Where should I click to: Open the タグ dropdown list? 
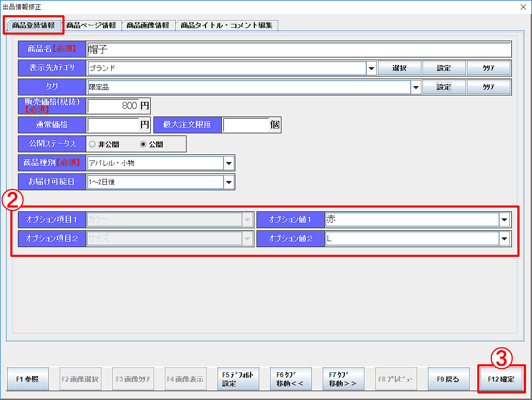click(416, 87)
